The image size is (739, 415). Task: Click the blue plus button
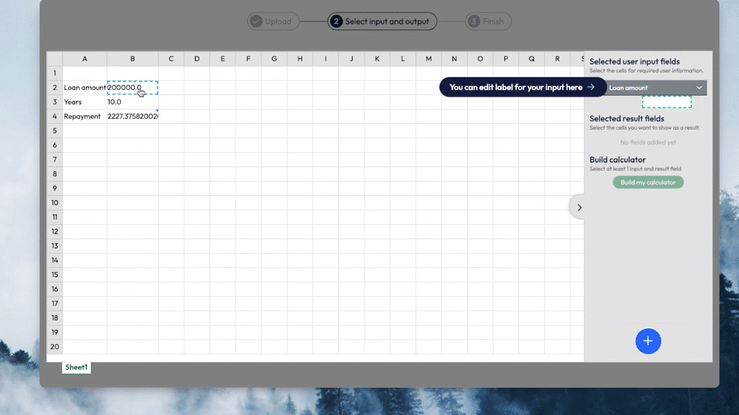[648, 341]
